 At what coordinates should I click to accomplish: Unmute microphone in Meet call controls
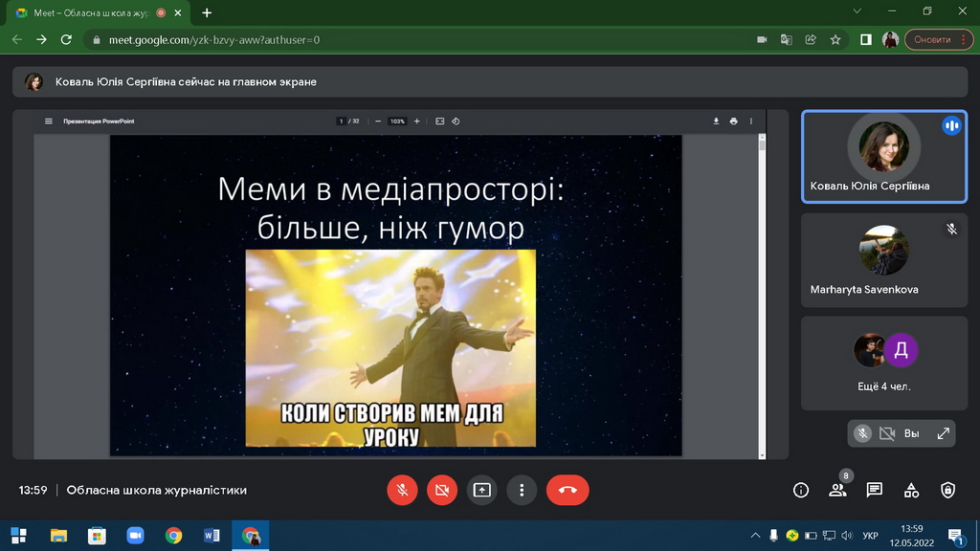[402, 490]
